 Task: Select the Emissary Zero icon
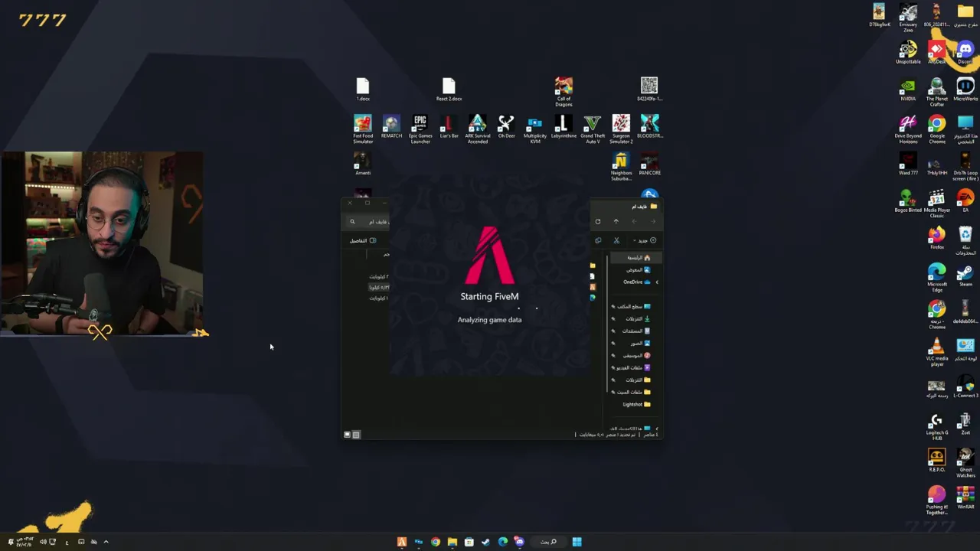pos(908,18)
